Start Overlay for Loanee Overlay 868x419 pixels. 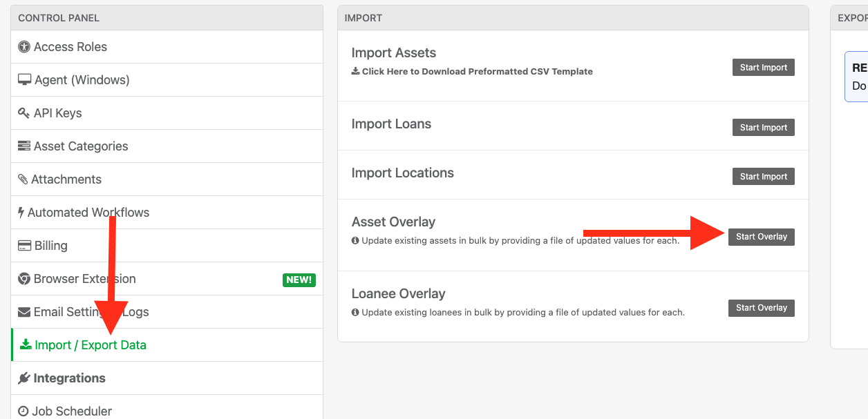(761, 308)
